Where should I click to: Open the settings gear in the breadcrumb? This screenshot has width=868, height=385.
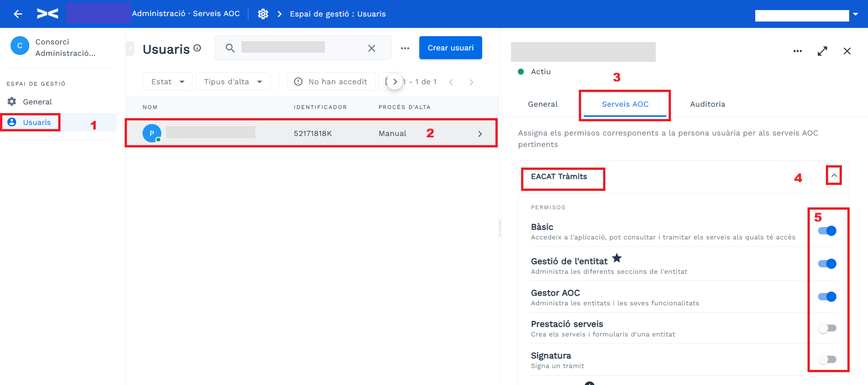(263, 14)
